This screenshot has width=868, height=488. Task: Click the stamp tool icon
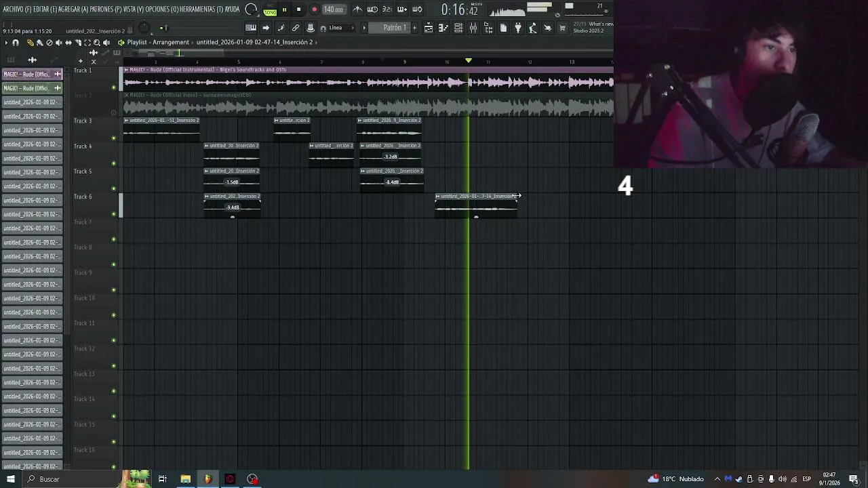[x=311, y=28]
